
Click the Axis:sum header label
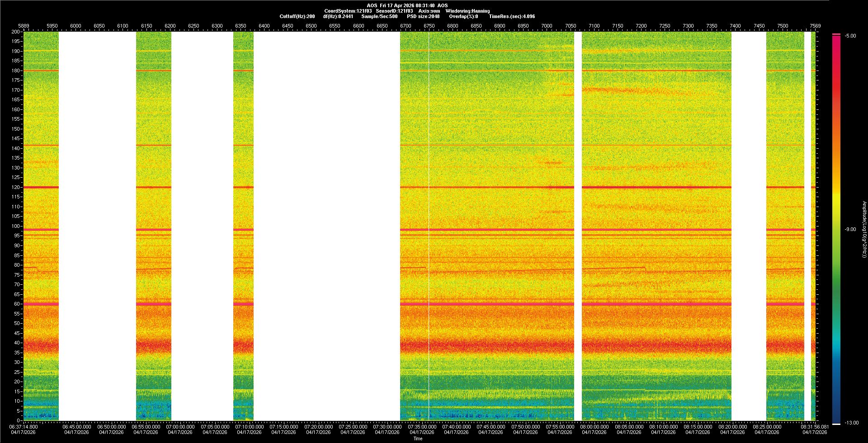pos(429,11)
